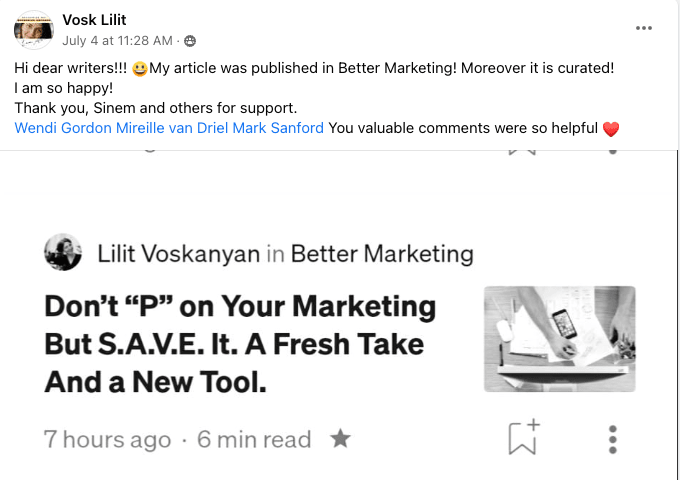Click the "6 min read" label

254,439
